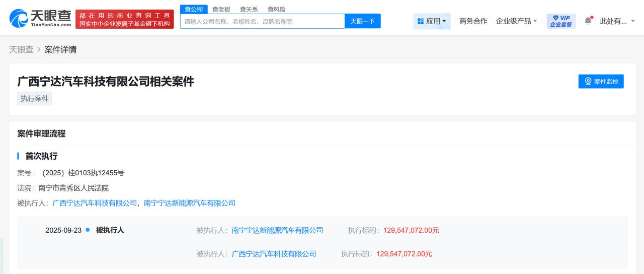Open 南宁宁达新能源汽车有限公司 link in the timeline table

click(277, 230)
